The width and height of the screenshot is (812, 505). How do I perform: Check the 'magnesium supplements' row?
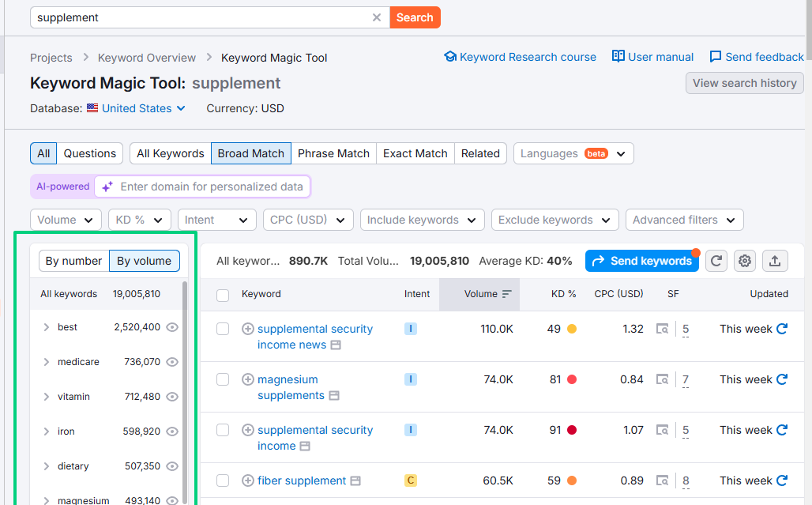223,379
